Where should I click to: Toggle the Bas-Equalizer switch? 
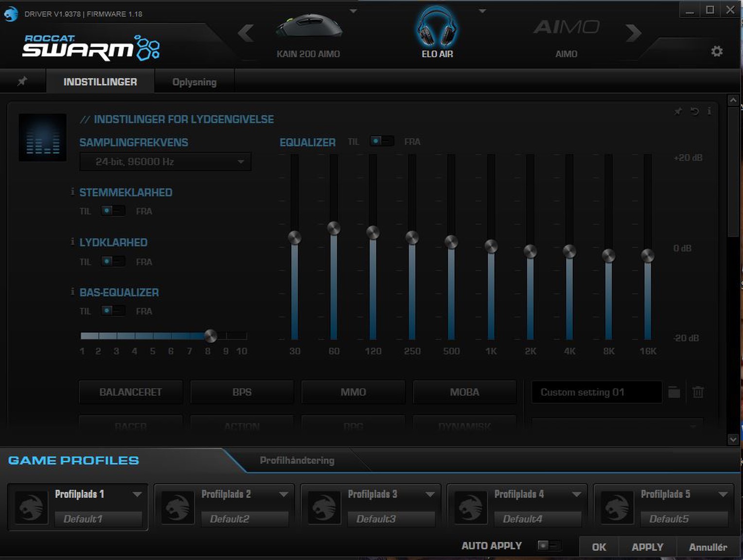(x=113, y=311)
